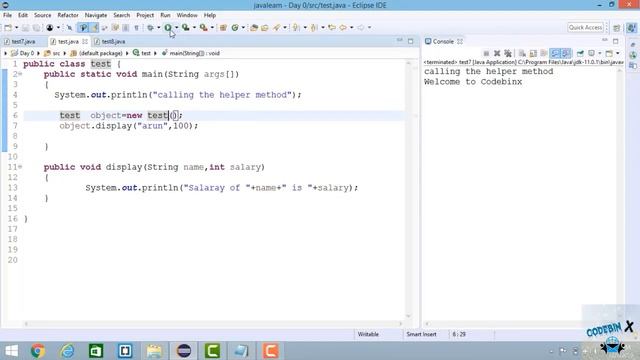Open the Open Console dropdown arrow
Image resolution: width=640 pixels, height=360 pixels.
(x=618, y=53)
